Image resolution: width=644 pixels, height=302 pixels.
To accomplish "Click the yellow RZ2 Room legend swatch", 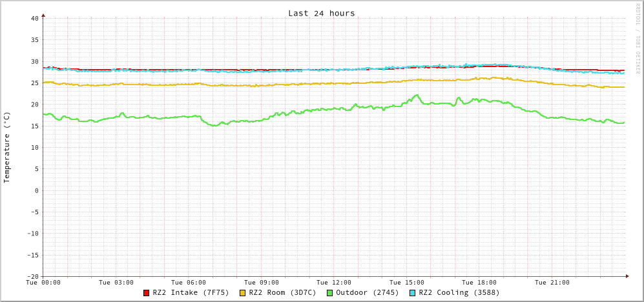I will pos(243,293).
